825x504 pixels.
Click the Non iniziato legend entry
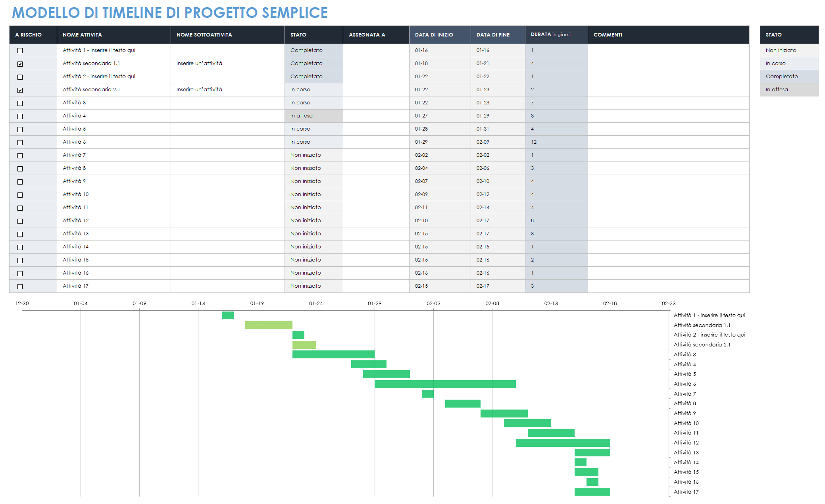pyautogui.click(x=789, y=50)
